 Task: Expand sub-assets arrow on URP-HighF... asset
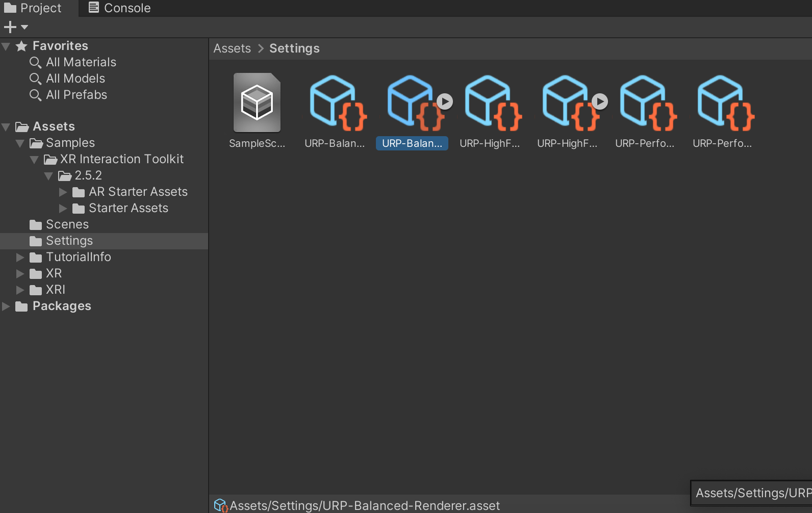600,101
